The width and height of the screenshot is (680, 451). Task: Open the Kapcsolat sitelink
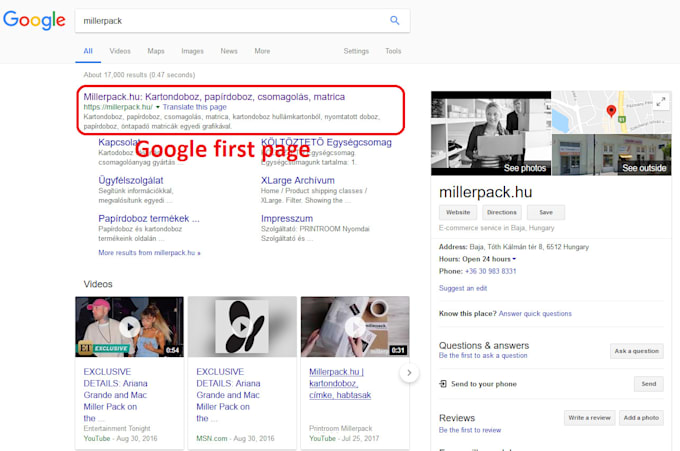tap(119, 142)
